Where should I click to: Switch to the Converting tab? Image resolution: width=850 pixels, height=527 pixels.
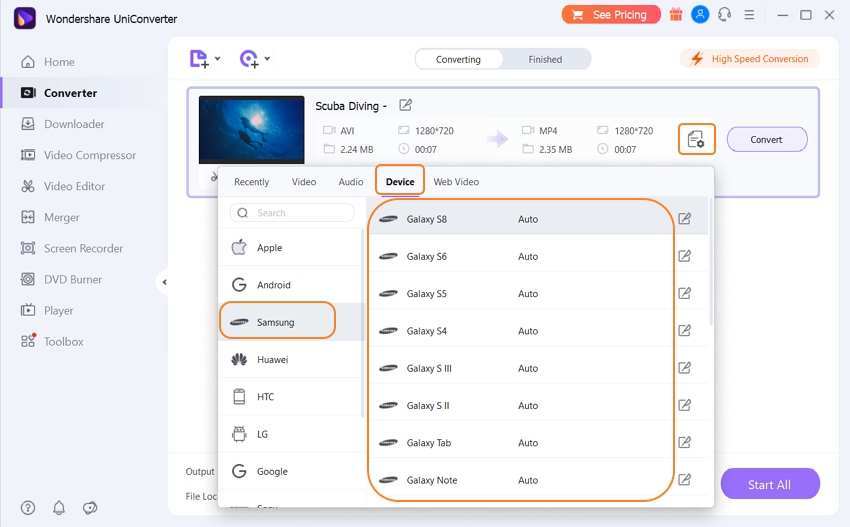(x=458, y=59)
